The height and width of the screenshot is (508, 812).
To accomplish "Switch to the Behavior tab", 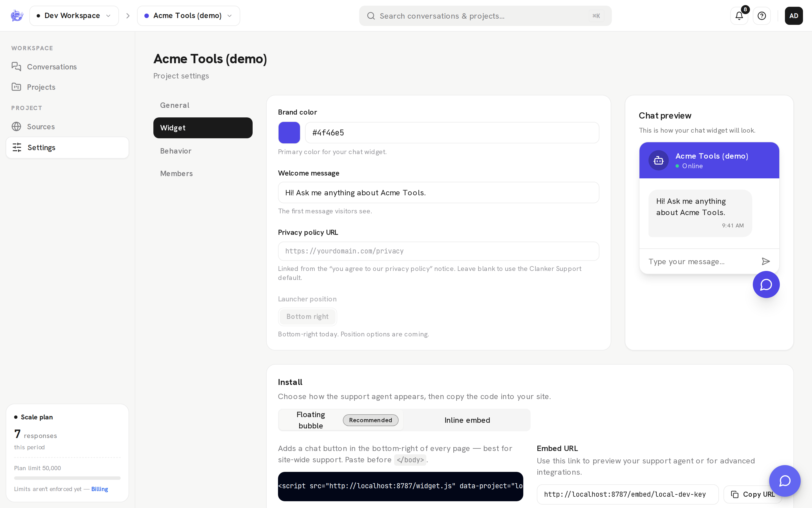I will 203,151.
